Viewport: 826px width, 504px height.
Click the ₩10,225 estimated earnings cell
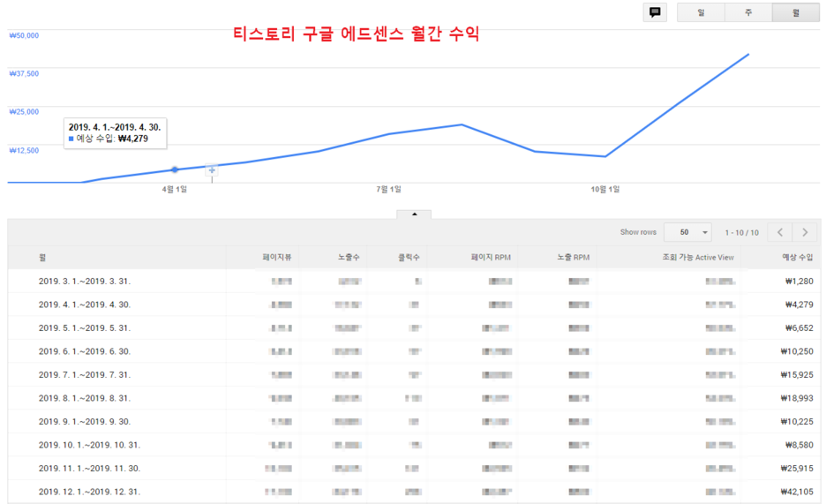pyautogui.click(x=797, y=421)
